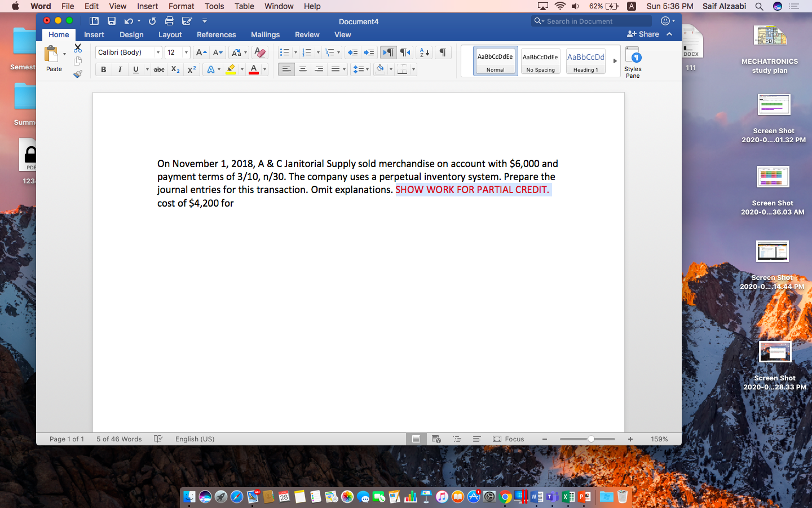Click the Clear Formatting eraser icon
The height and width of the screenshot is (508, 812).
(259, 52)
